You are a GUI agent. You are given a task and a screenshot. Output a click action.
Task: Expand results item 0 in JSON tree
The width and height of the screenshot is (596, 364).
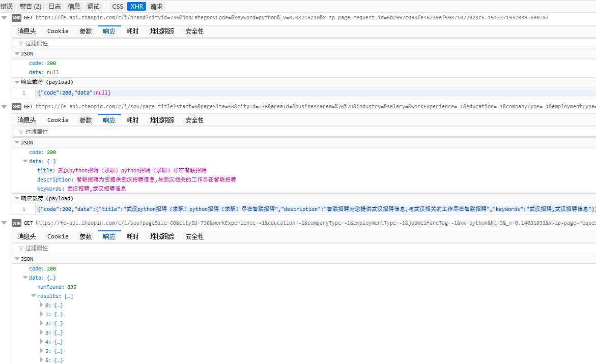tap(42, 305)
